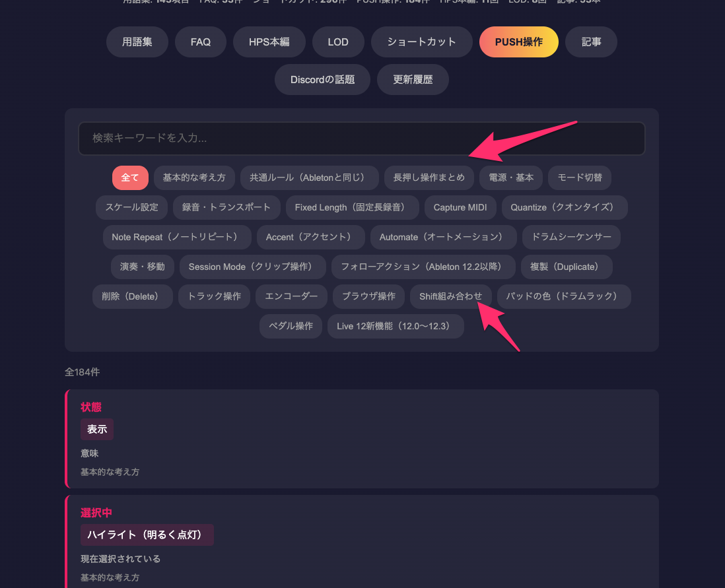Open the 選択中 result card
725x588 pixels.
tap(362, 542)
